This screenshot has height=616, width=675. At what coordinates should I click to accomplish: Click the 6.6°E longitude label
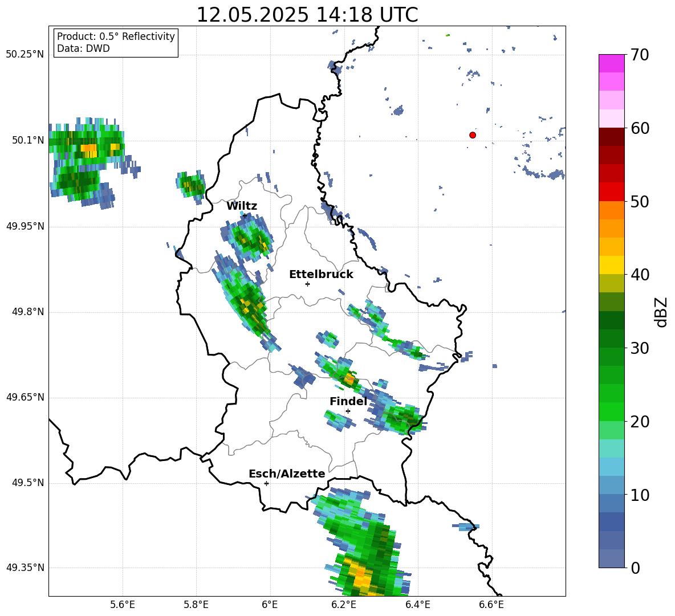491,605
